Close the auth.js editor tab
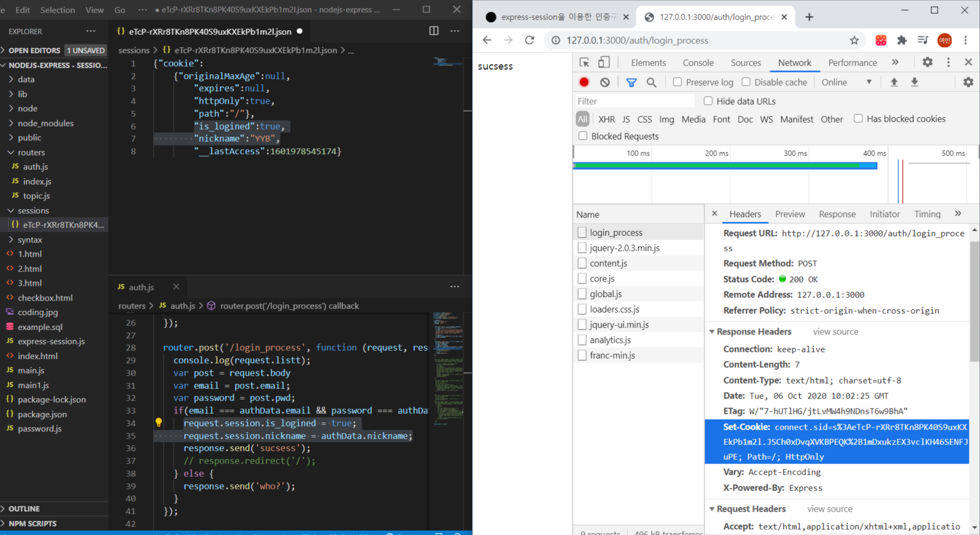The height and width of the screenshot is (535, 980). pos(176,286)
